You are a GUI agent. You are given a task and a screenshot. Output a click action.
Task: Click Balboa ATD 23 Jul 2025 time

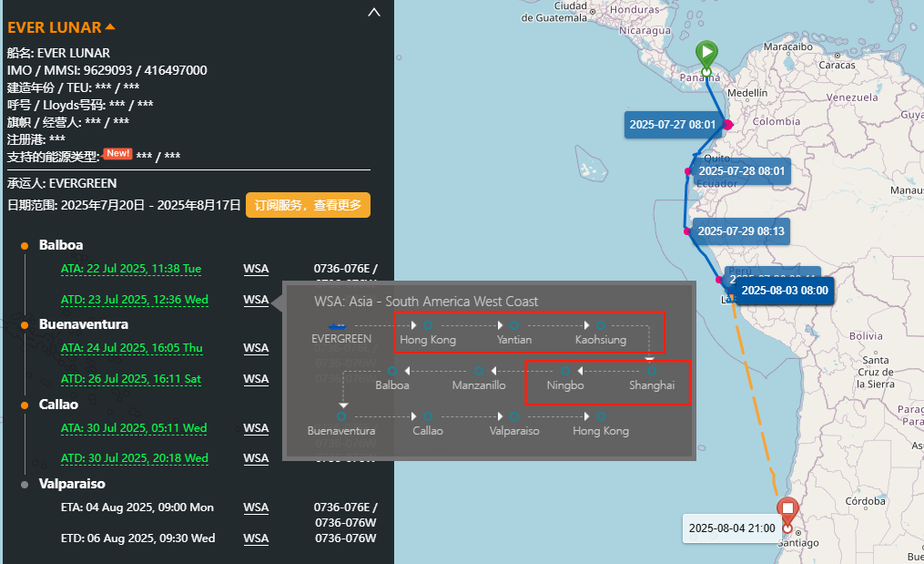pos(135,299)
